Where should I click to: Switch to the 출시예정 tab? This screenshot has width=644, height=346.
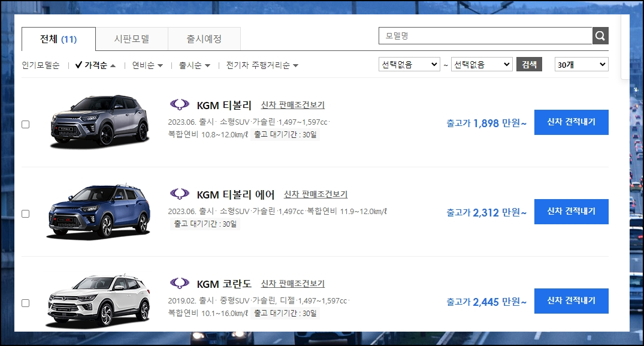click(x=204, y=39)
